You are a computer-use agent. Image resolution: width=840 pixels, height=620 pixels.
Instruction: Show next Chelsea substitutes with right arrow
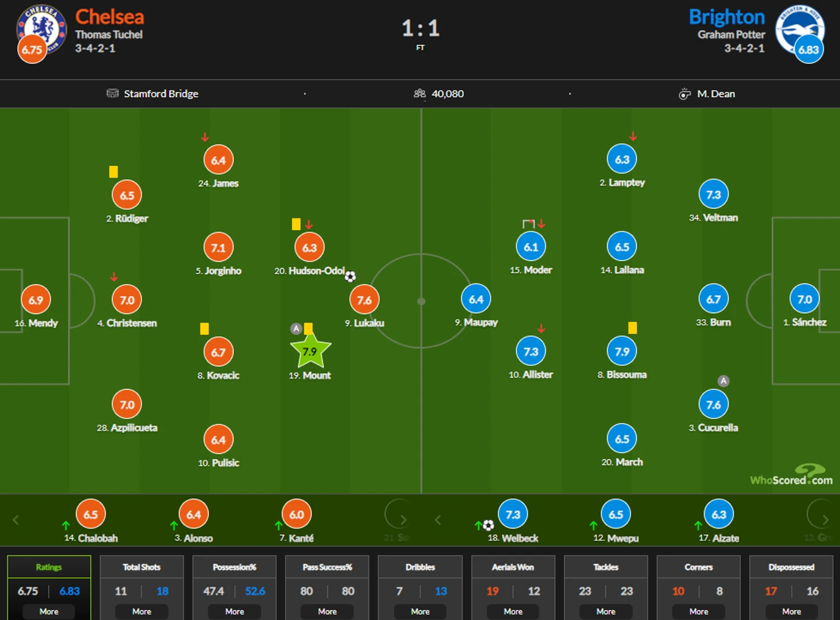403,520
